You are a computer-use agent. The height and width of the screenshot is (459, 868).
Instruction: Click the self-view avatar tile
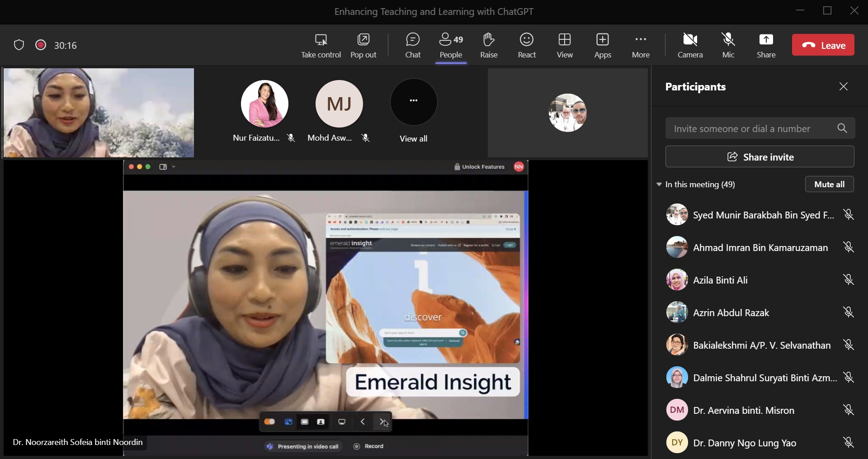pos(568,113)
